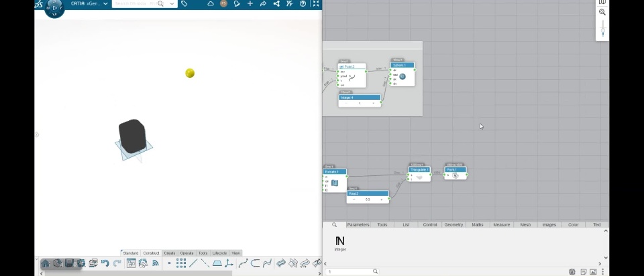Image resolution: width=644 pixels, height=276 pixels.
Task: Decrease Real.2 value with minus
Action: [x=354, y=199]
